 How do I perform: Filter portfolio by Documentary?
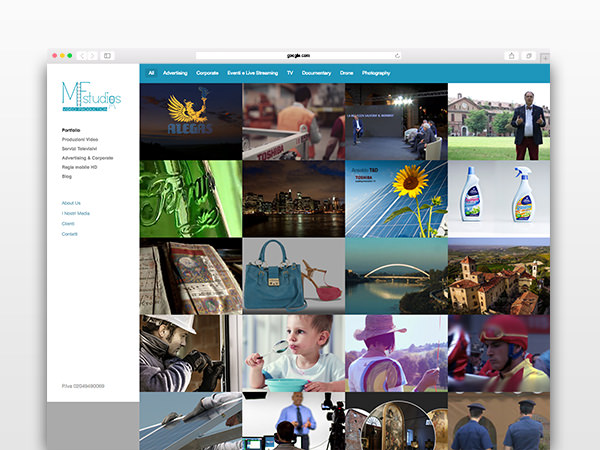tap(316, 73)
